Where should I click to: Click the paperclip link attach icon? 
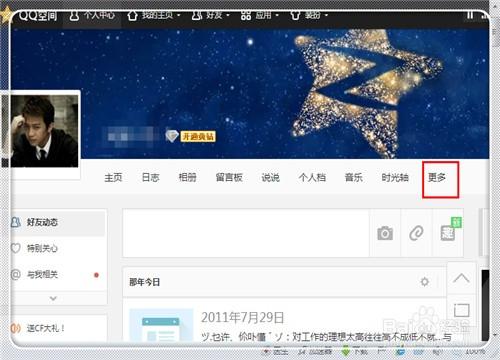(x=416, y=233)
